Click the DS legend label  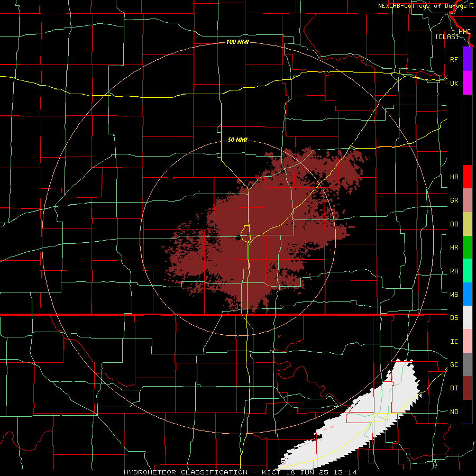tap(454, 317)
